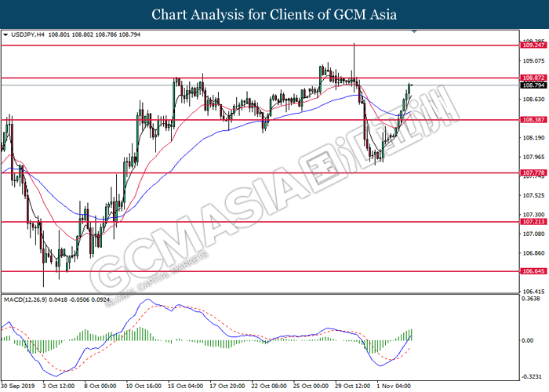This screenshot has height=392, width=549.
Task: Click the 108.190 price scale value
Action: click(533, 137)
